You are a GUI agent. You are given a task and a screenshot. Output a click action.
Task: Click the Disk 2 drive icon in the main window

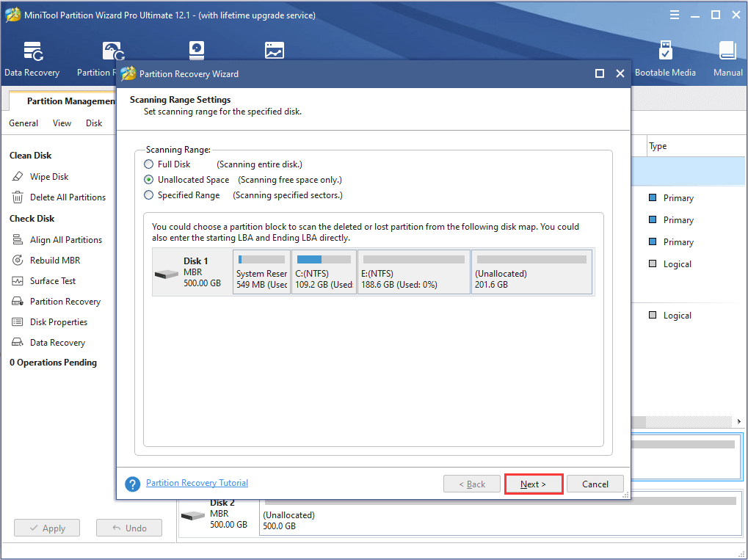[193, 516]
